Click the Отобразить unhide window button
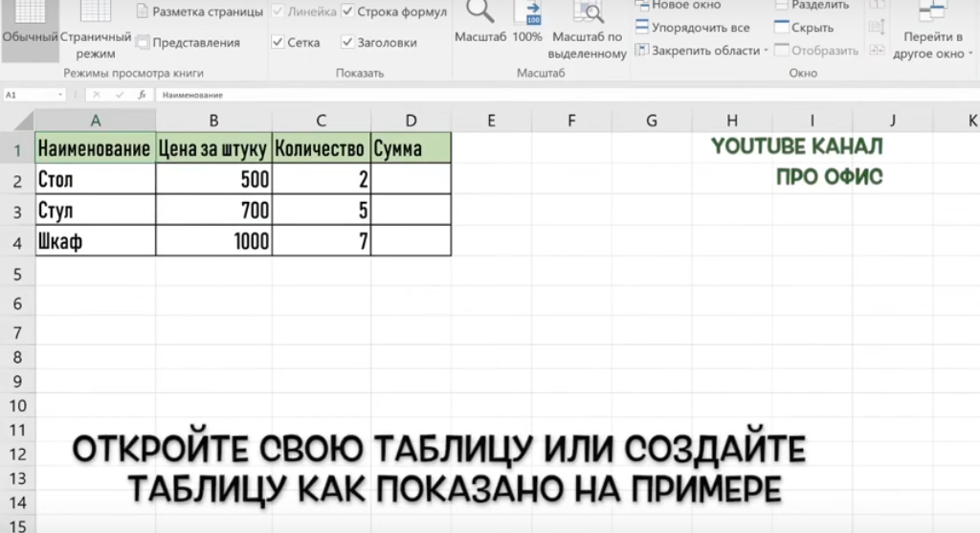980x533 pixels. pyautogui.click(x=816, y=51)
